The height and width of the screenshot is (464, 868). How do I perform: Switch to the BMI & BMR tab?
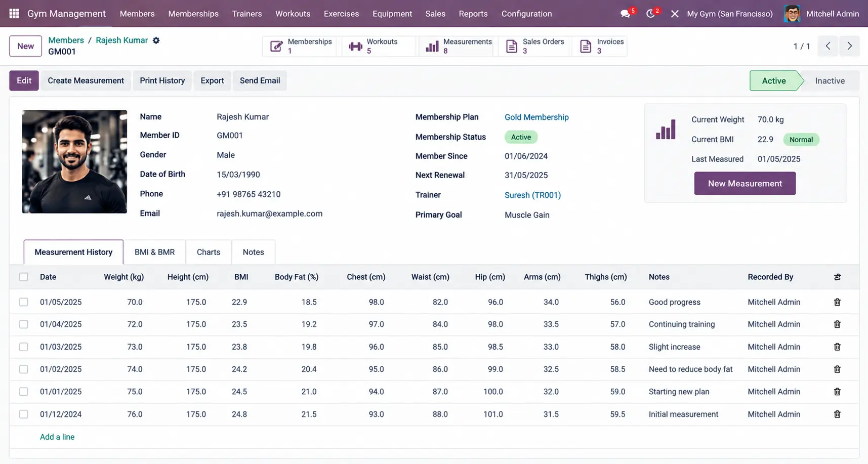(x=154, y=252)
